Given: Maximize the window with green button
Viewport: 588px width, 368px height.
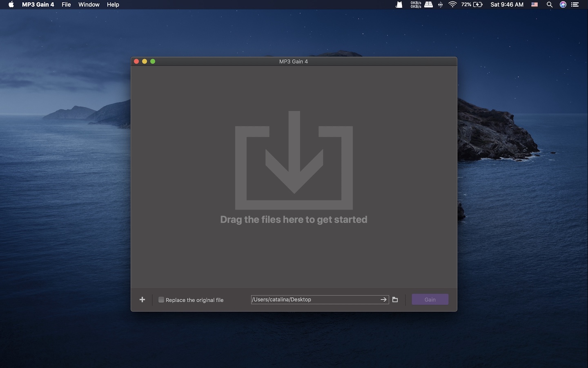Looking at the screenshot, I should 153,61.
